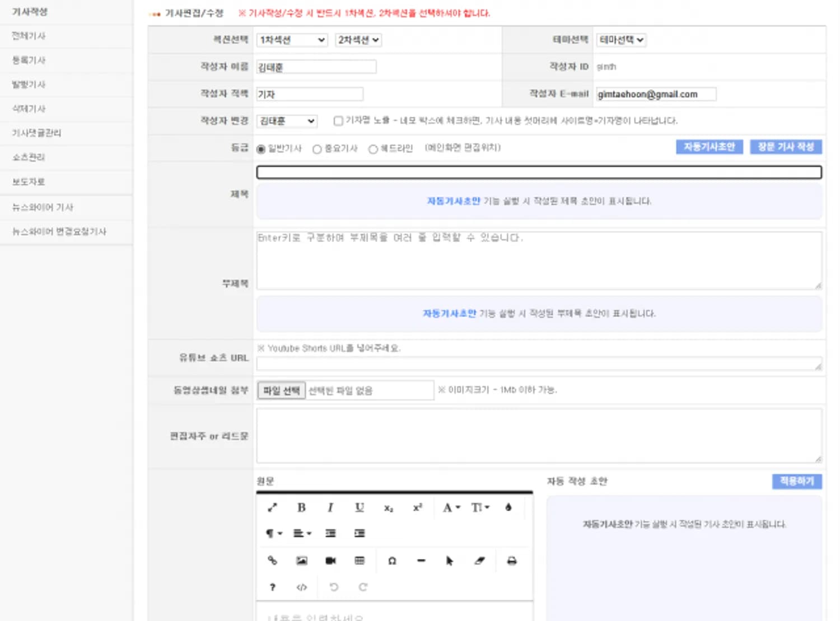
Task: Print the article using the printer icon
Action: tap(511, 561)
